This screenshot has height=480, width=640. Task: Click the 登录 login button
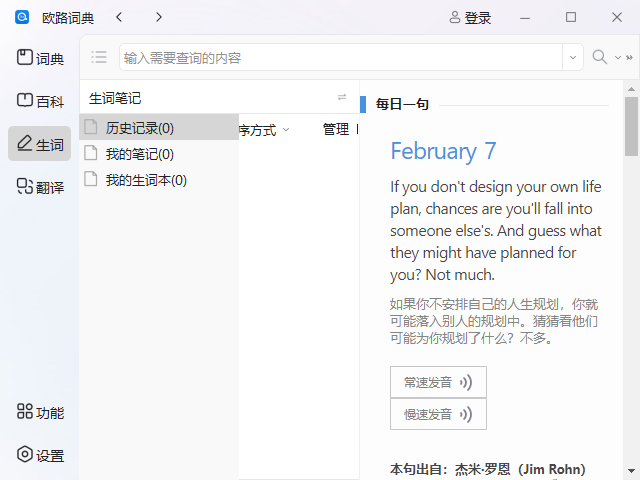470,17
